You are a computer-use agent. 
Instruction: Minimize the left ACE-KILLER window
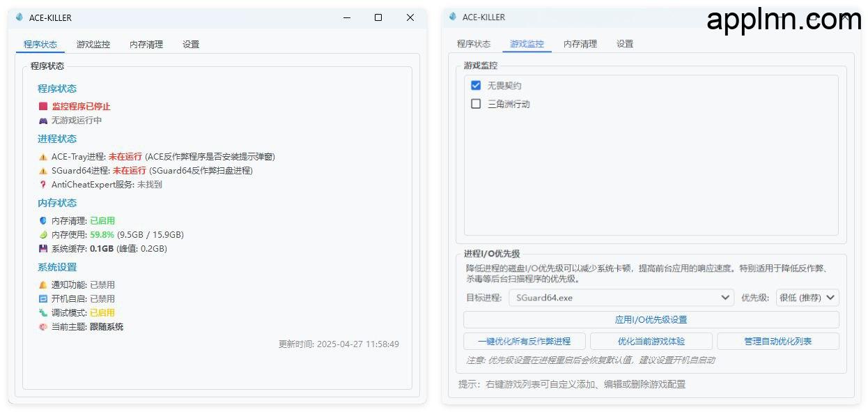click(346, 17)
